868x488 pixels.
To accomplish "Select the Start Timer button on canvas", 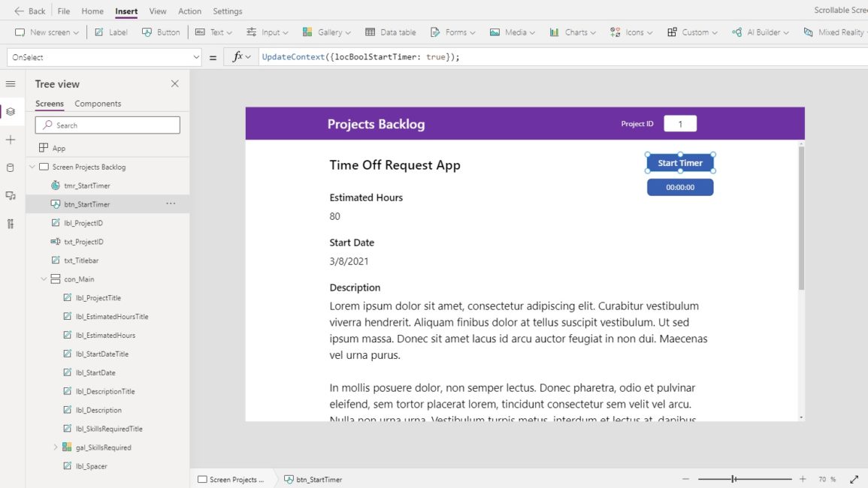I will click(679, 162).
